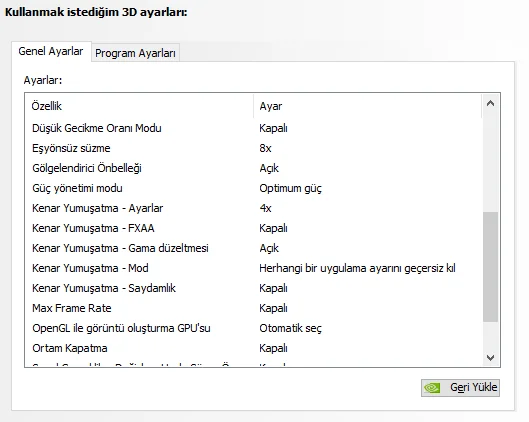This screenshot has width=529, height=422.
Task: Click the NVIDIA logo on Geri Yükle button
Action: tap(432, 388)
